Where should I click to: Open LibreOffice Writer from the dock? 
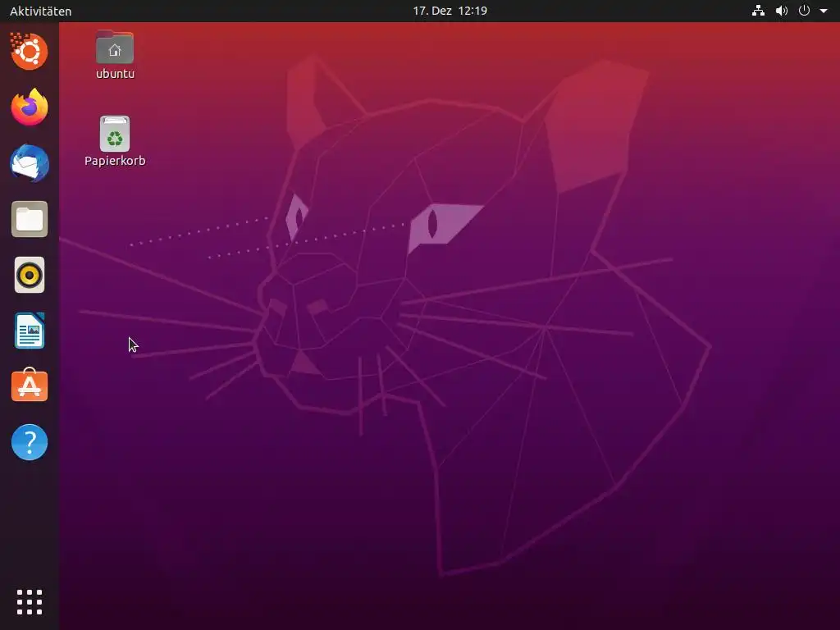pyautogui.click(x=30, y=331)
